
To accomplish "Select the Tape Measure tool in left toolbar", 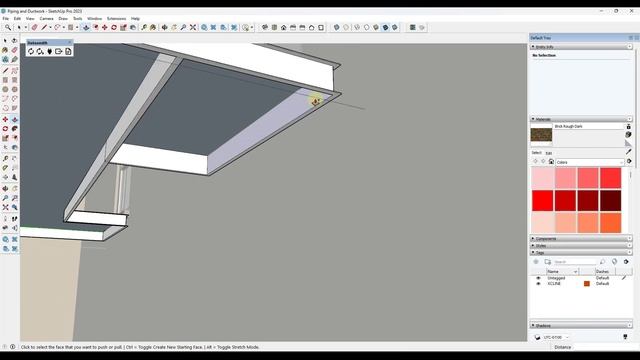I will pos(5,158).
